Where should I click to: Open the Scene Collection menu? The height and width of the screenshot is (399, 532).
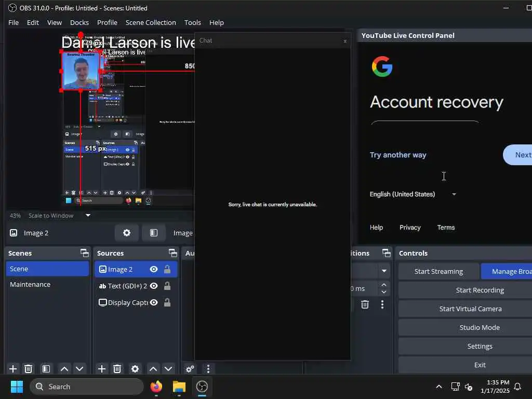coord(151,22)
